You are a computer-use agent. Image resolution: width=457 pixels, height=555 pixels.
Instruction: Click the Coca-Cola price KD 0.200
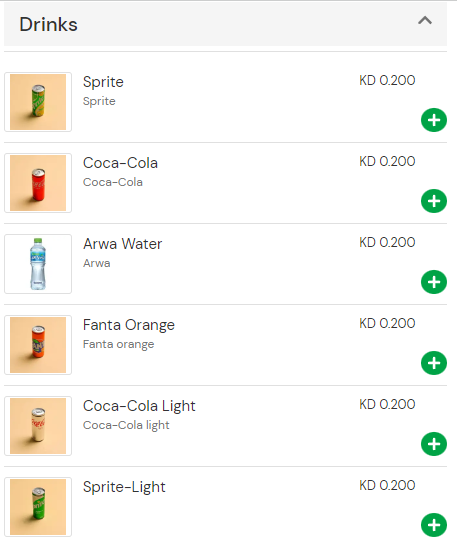(x=387, y=161)
